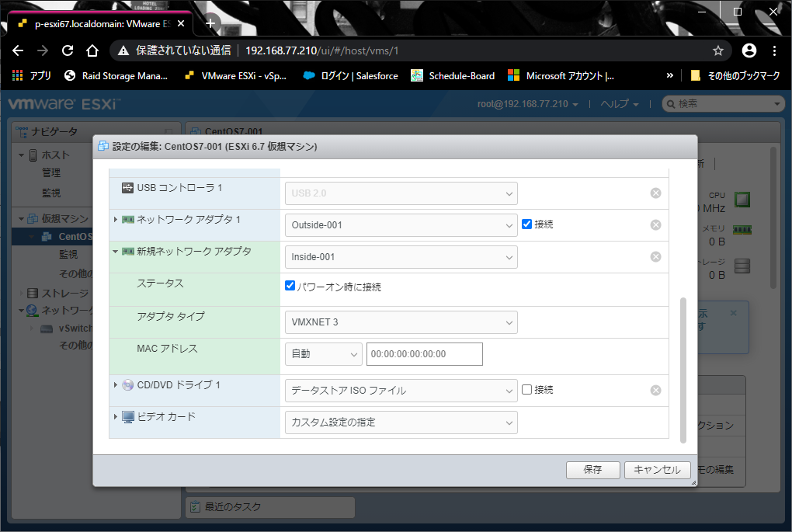Screen dimensions: 792x532
Task: Open the Chrome profile avatar icon
Action: tap(749, 50)
